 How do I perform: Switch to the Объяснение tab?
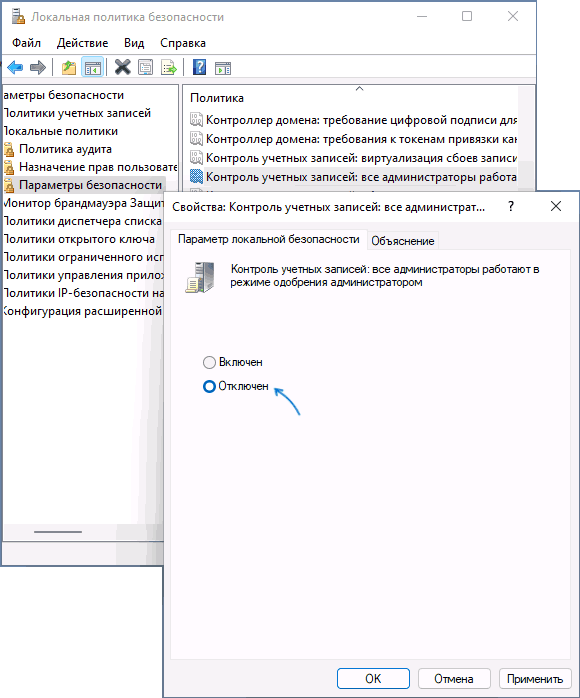coord(403,241)
